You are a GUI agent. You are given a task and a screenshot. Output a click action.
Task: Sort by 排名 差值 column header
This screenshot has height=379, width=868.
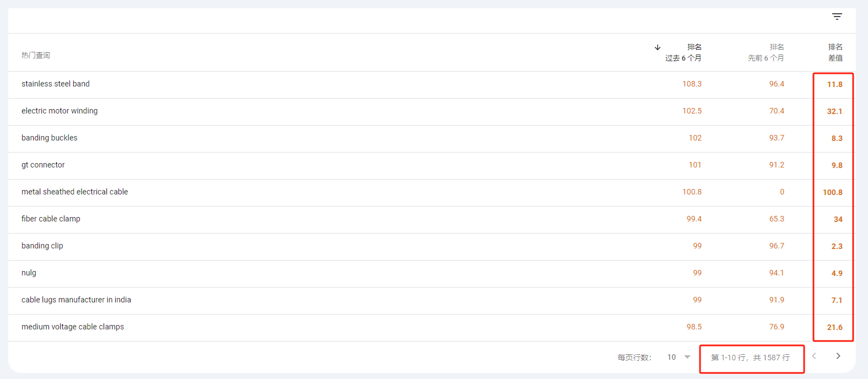click(835, 52)
